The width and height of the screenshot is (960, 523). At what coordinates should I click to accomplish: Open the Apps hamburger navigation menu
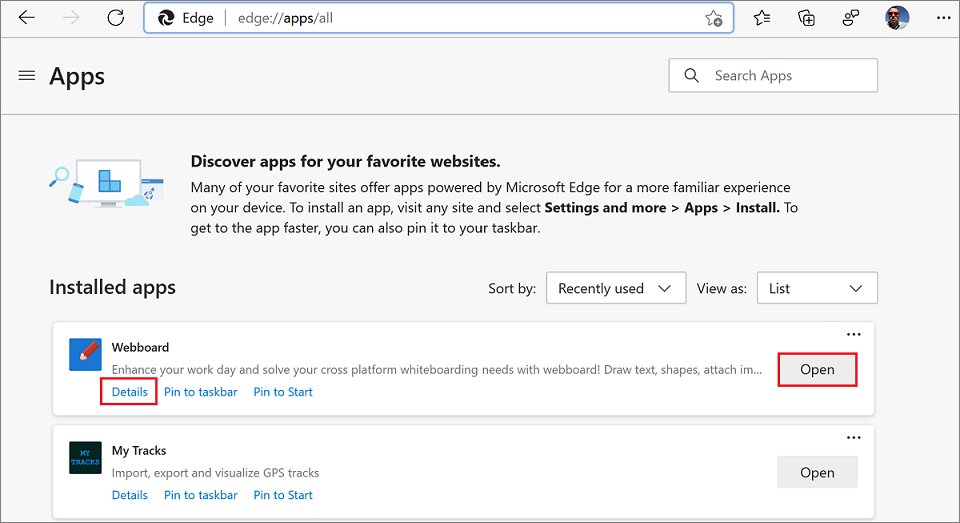[x=27, y=75]
